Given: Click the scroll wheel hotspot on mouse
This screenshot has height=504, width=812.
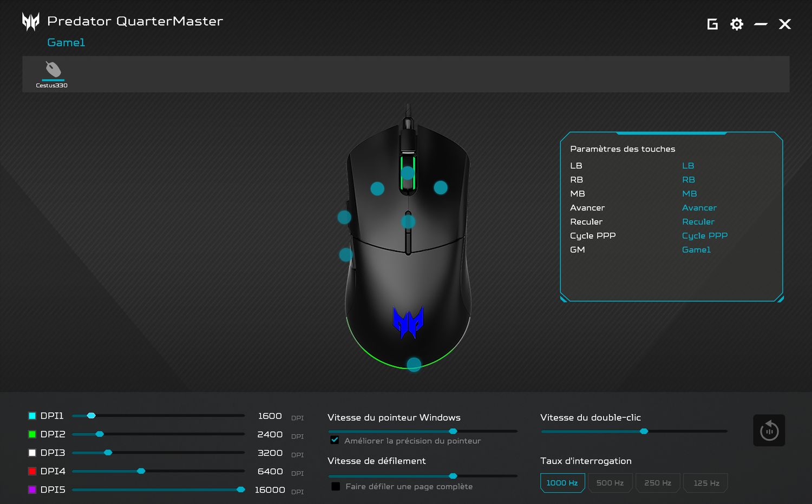Looking at the screenshot, I should (x=408, y=173).
